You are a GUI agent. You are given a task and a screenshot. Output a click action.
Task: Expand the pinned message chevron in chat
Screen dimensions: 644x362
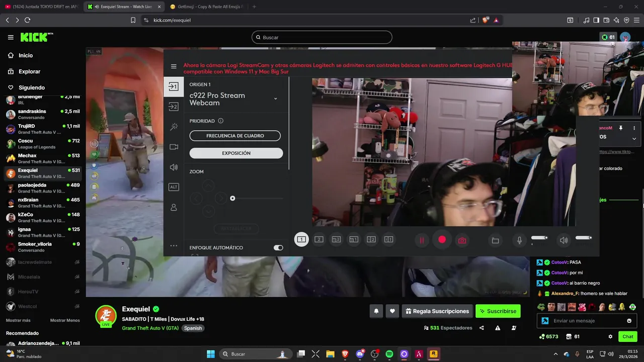point(634,138)
